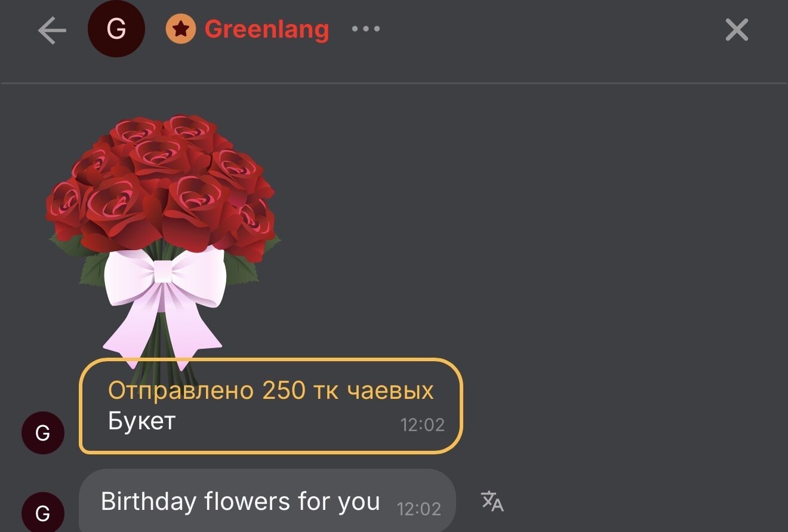Click the Букет gift label

click(141, 421)
